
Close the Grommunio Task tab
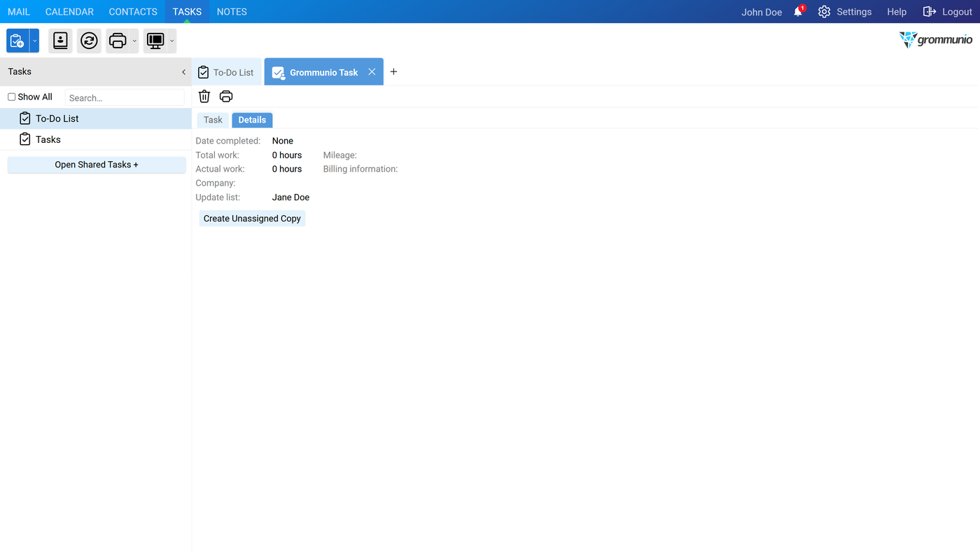click(372, 71)
